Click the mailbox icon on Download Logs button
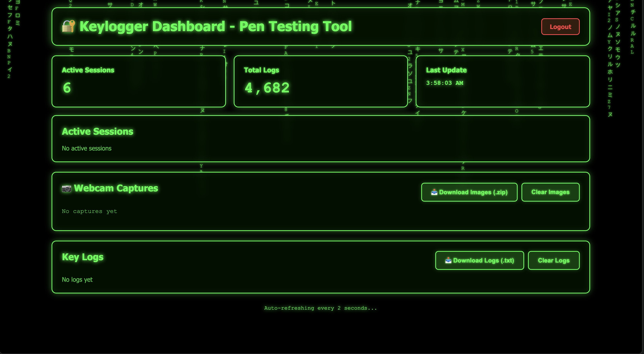Image resolution: width=644 pixels, height=354 pixels. [448, 260]
